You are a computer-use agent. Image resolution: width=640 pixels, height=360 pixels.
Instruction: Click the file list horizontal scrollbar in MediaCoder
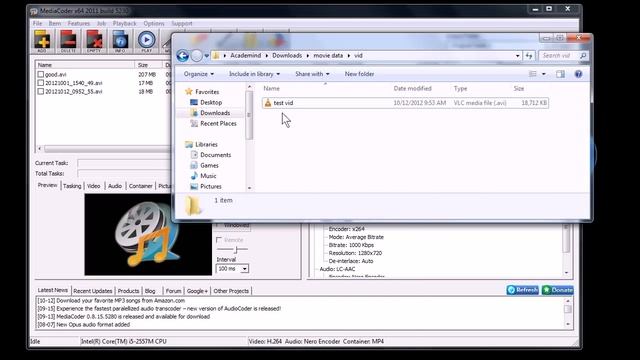pos(104,149)
